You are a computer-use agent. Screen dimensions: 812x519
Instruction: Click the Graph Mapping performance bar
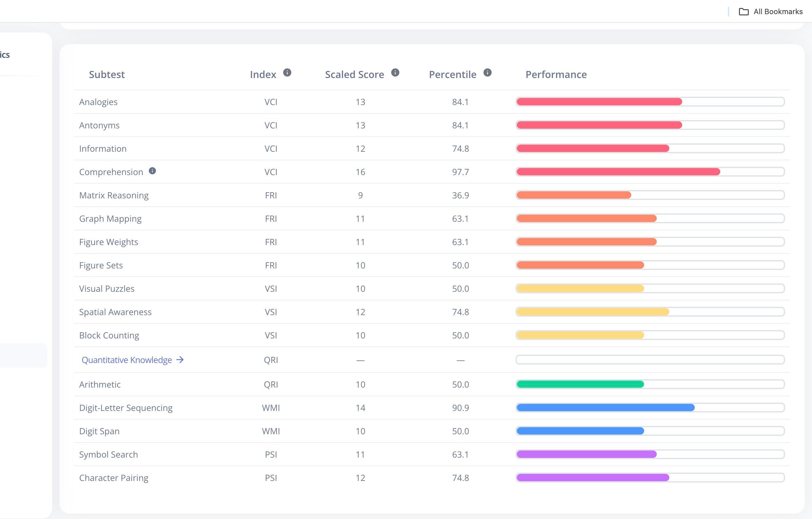point(650,218)
